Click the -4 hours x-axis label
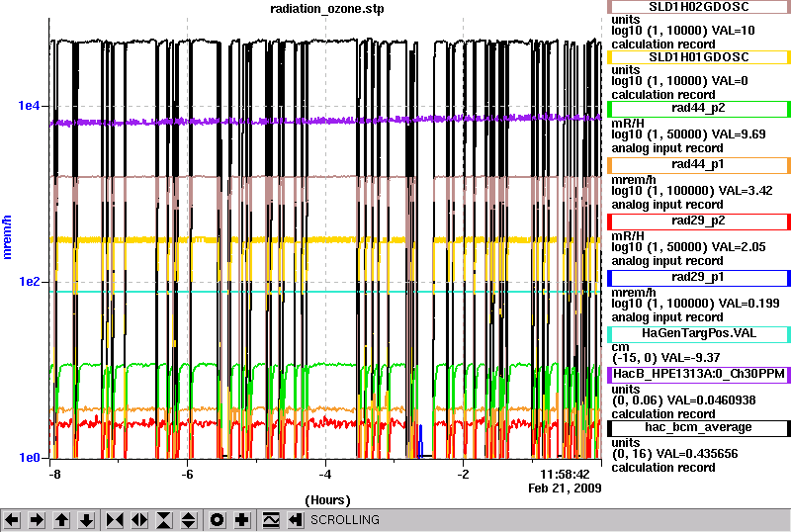 tap(325, 475)
